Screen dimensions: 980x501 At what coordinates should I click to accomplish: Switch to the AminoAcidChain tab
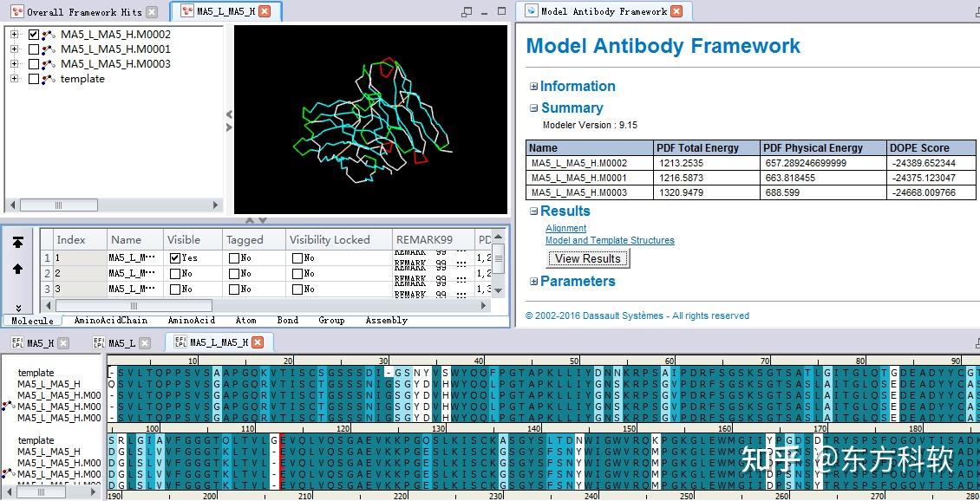(110, 321)
